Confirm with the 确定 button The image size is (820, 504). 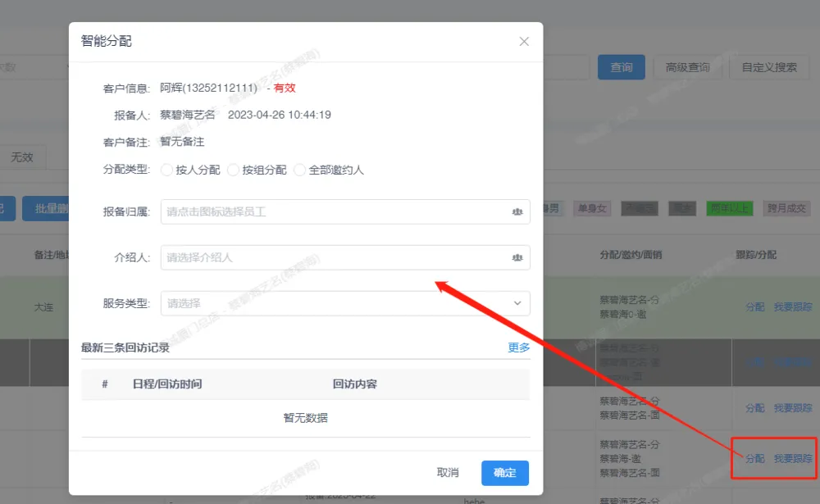tap(504, 473)
